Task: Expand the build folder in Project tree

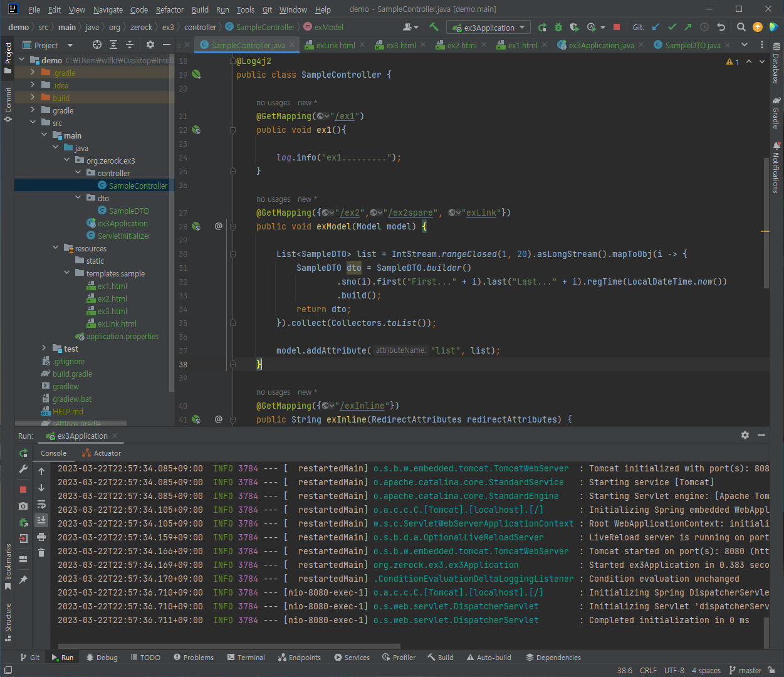Action: pyautogui.click(x=33, y=98)
